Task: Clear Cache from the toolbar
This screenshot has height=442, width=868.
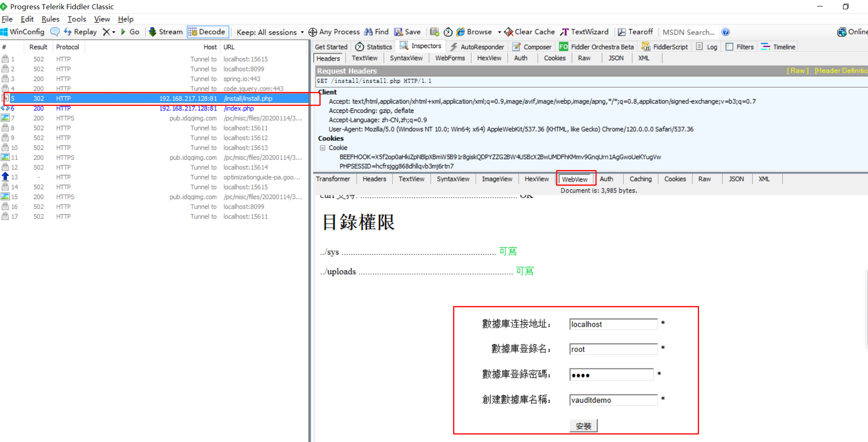Action: point(530,32)
